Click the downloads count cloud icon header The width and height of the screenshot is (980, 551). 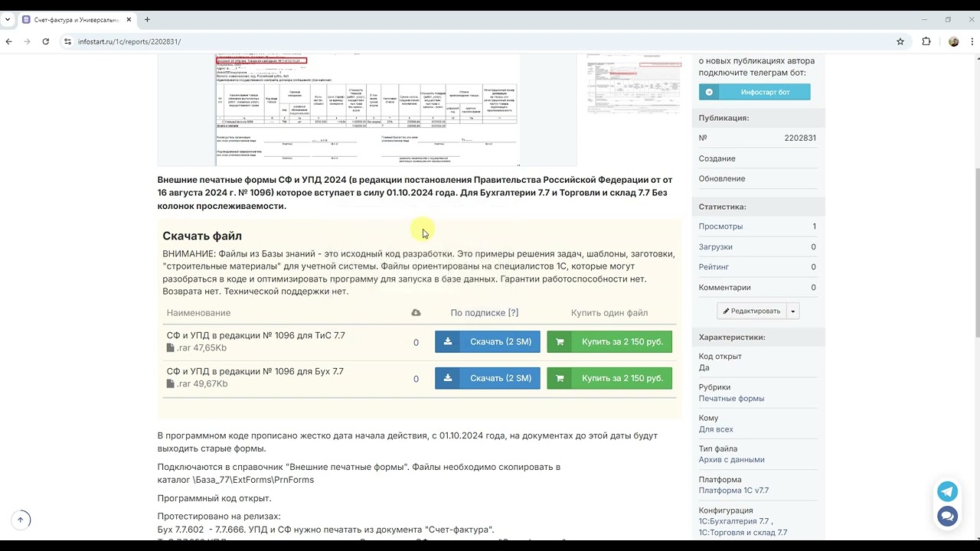(416, 312)
